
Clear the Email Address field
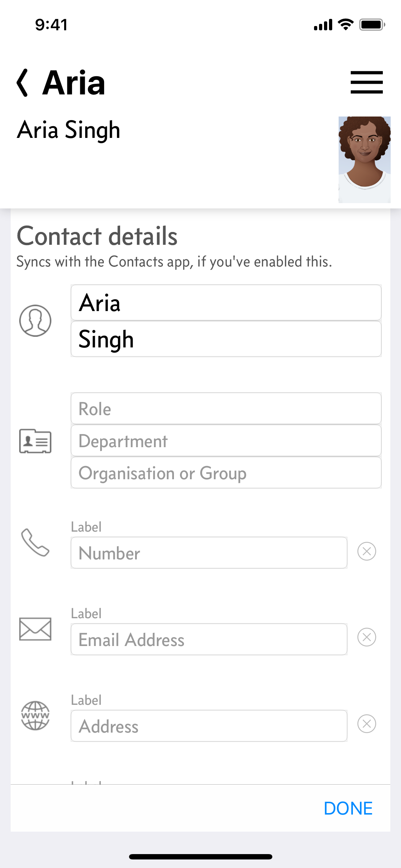pos(367,637)
